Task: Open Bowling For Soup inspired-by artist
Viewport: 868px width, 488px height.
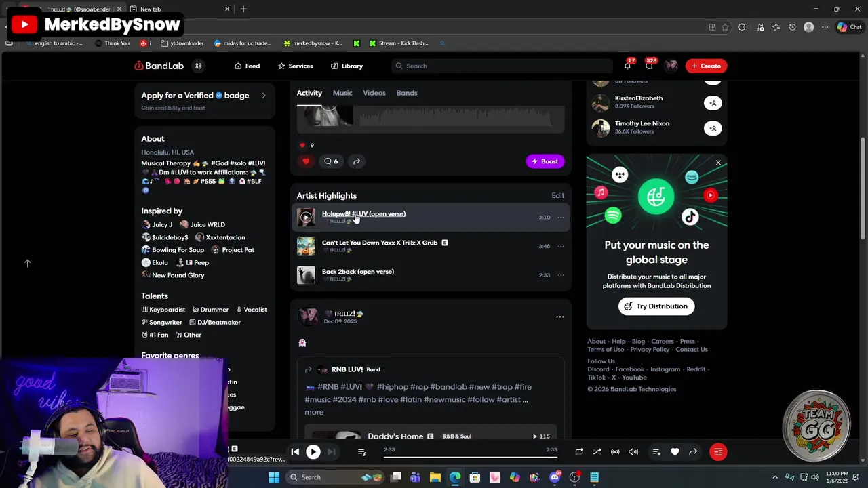Action: click(173, 250)
